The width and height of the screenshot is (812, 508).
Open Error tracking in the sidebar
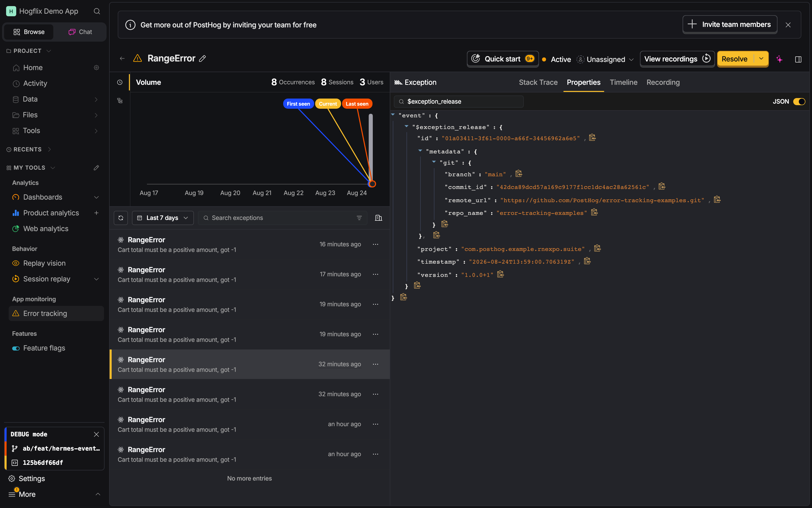(56, 313)
